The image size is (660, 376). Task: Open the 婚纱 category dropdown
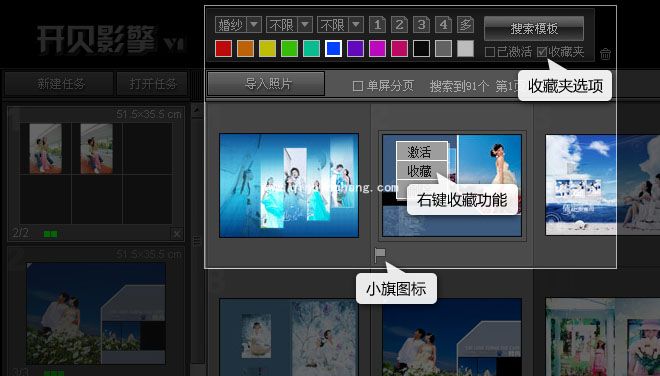(x=238, y=25)
